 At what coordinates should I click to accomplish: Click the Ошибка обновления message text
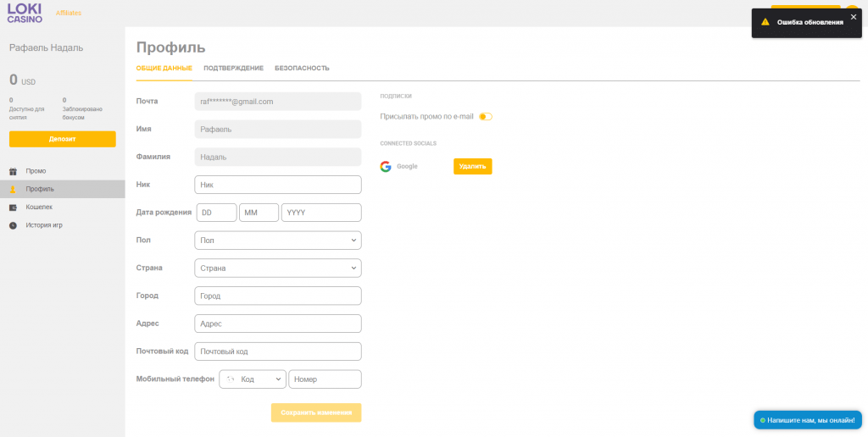pyautogui.click(x=810, y=23)
